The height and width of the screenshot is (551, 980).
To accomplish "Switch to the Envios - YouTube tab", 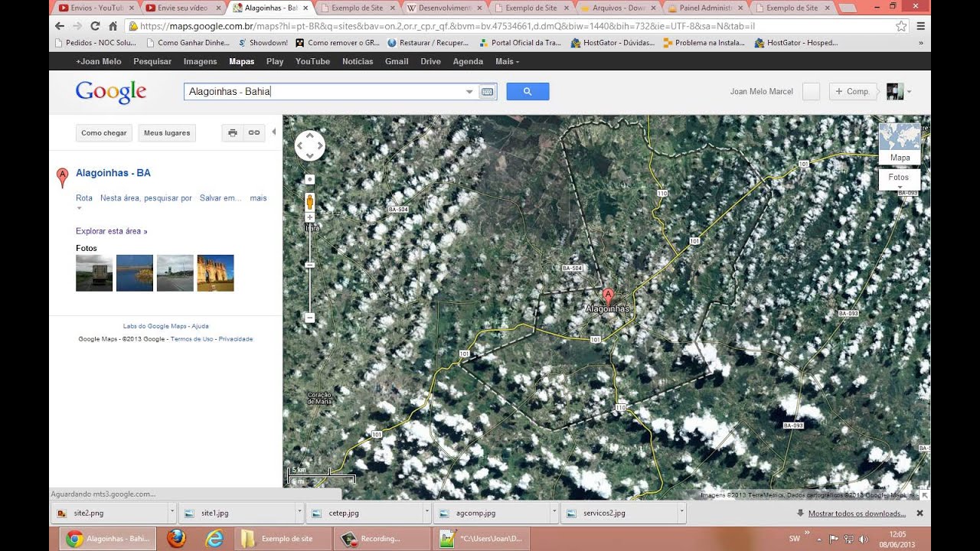I will click(x=96, y=8).
